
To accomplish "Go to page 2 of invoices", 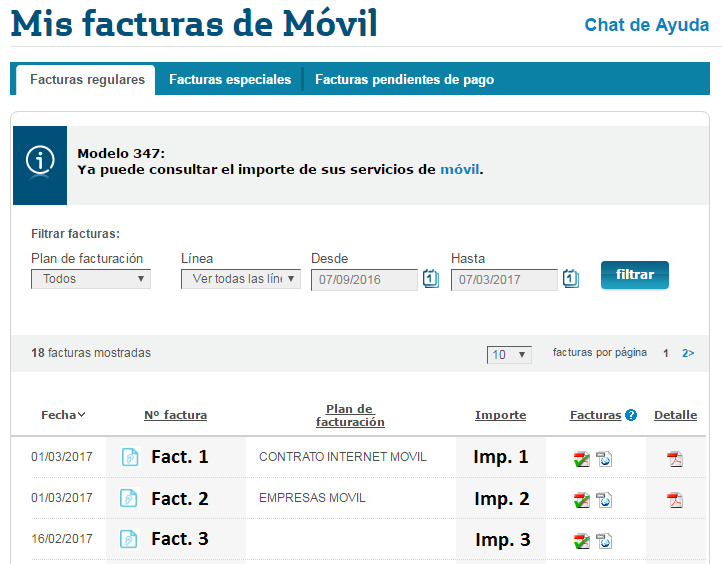I will 688,354.
